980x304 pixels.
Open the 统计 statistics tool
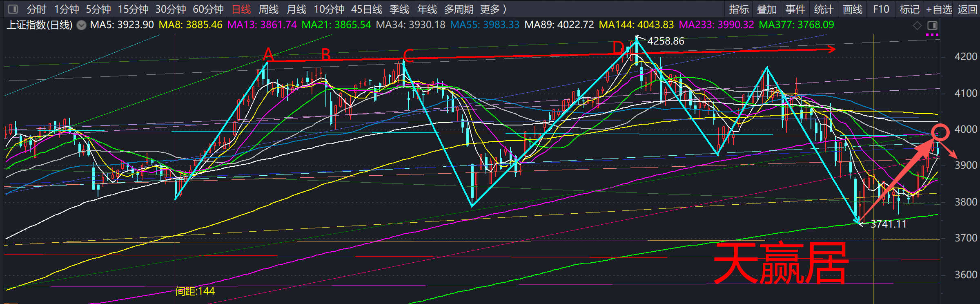(824, 9)
